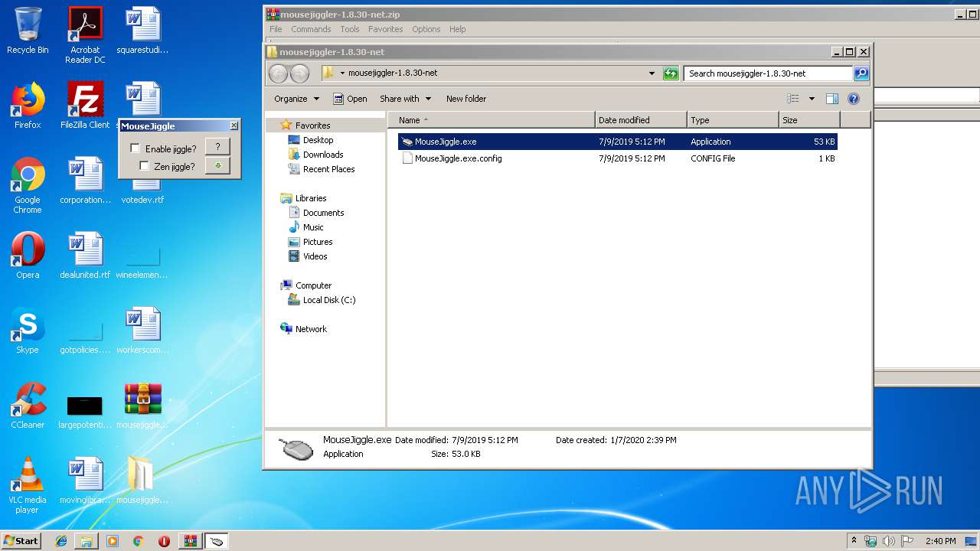Open the Pictures library
Viewport: 980px width, 551px height.
click(318, 242)
